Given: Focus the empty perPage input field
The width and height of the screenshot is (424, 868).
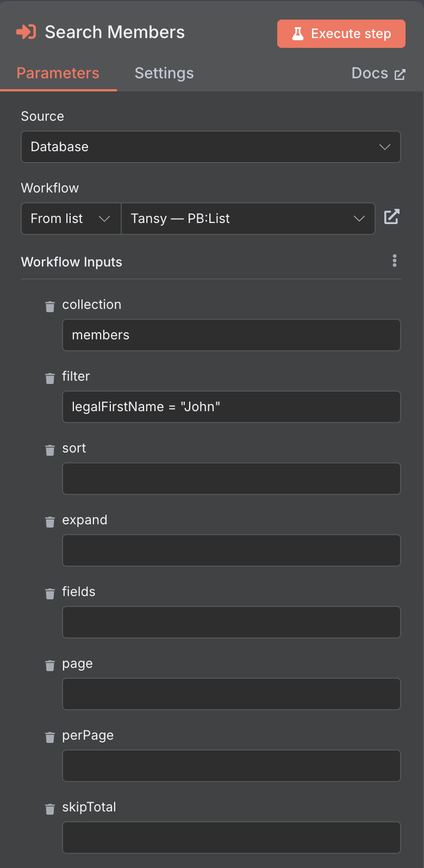Looking at the screenshot, I should tap(232, 766).
